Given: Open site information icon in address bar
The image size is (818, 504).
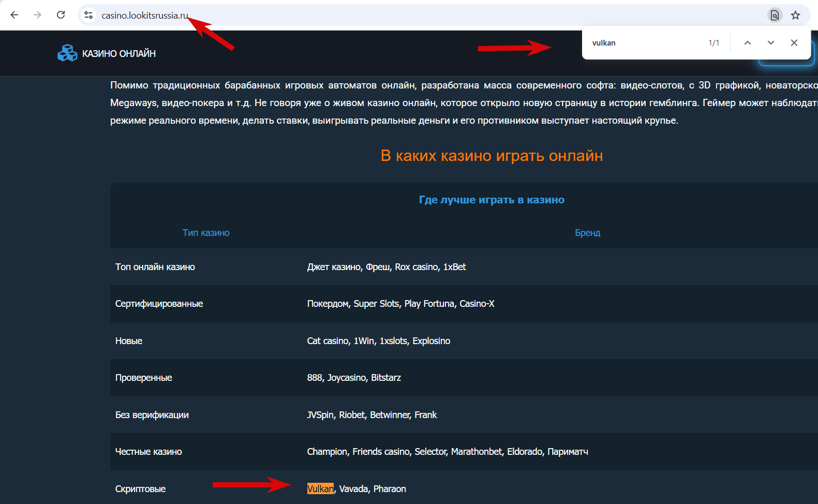Looking at the screenshot, I should pyautogui.click(x=88, y=15).
